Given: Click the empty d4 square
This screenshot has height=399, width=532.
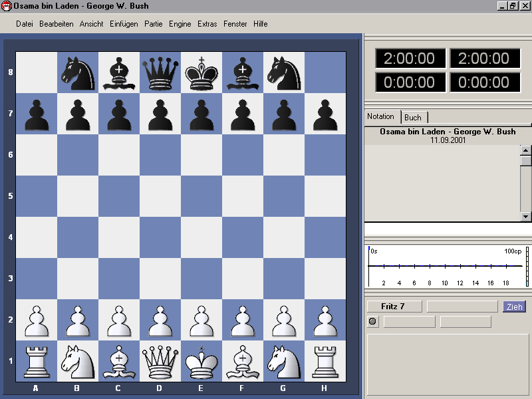Looking at the screenshot, I should click(160, 237).
